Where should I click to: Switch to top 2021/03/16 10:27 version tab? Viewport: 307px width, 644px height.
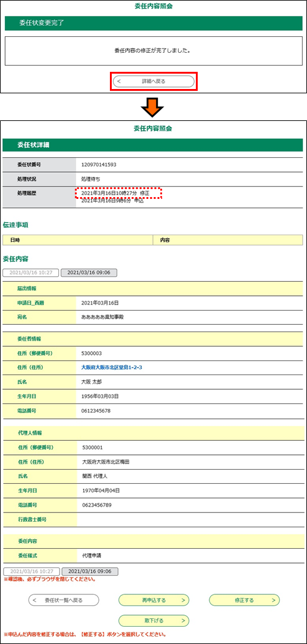(x=31, y=273)
